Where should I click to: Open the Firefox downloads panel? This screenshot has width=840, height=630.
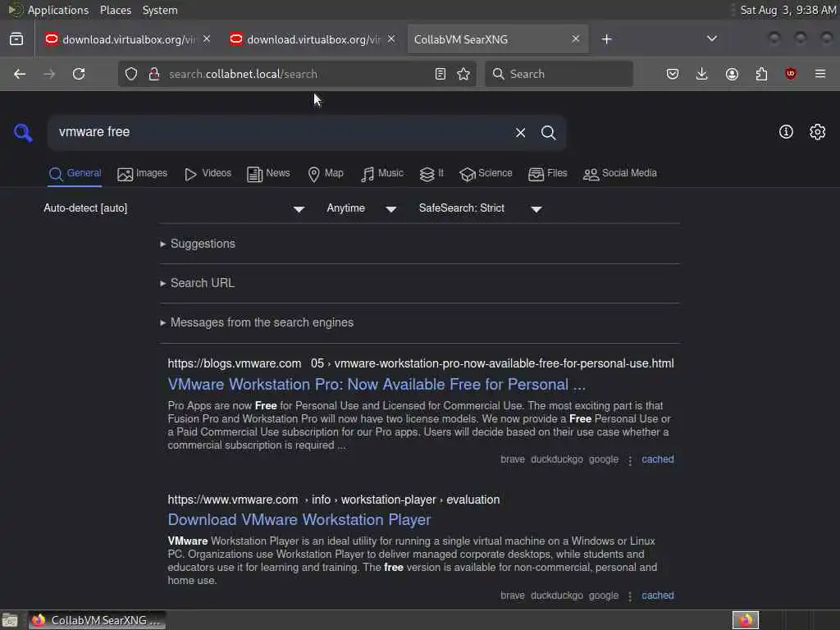coord(702,74)
